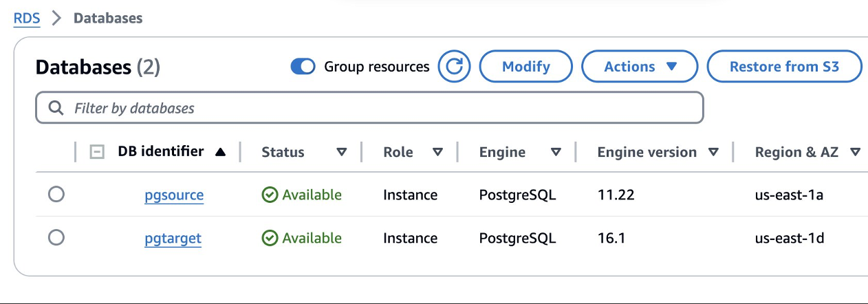Screen dimensions: 868x304
Task: Click the refresh databases icon
Action: pyautogui.click(x=454, y=67)
